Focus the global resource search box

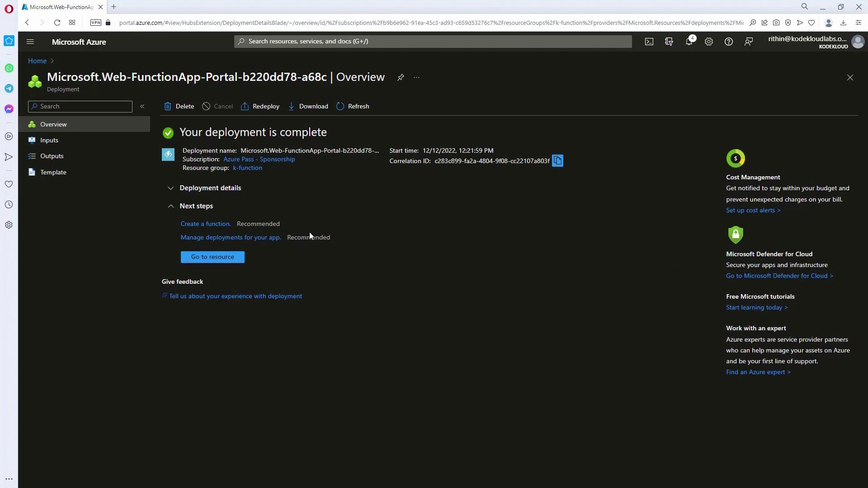(x=433, y=41)
